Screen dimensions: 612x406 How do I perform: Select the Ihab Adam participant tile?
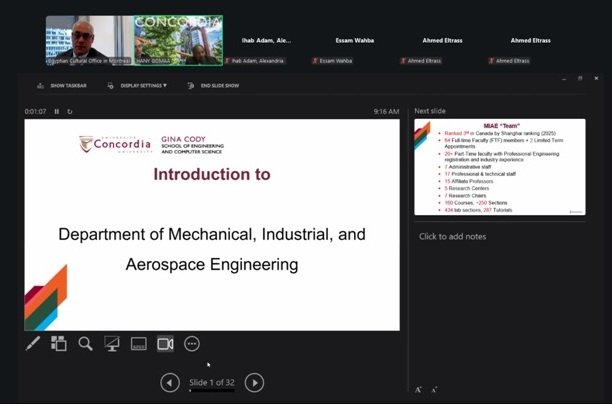[x=266, y=41]
